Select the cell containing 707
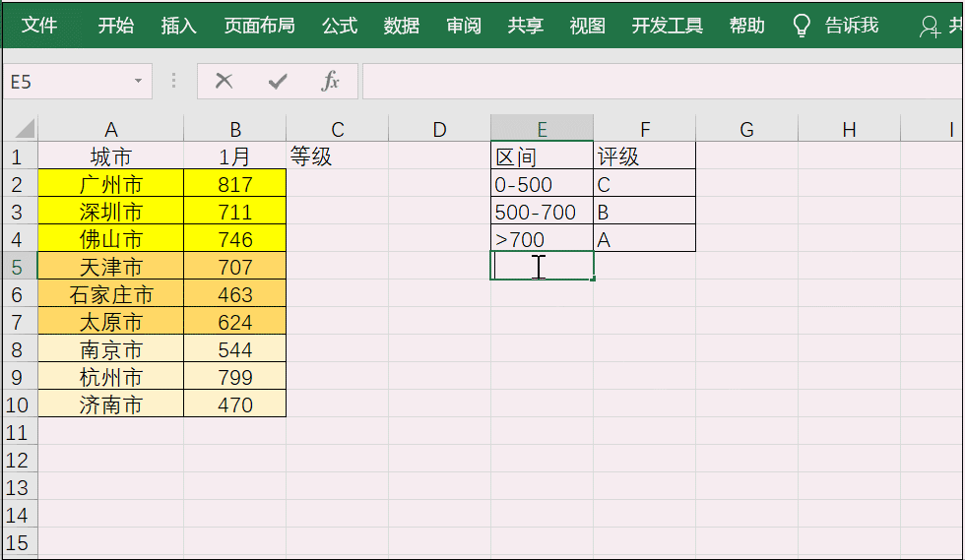 (235, 267)
